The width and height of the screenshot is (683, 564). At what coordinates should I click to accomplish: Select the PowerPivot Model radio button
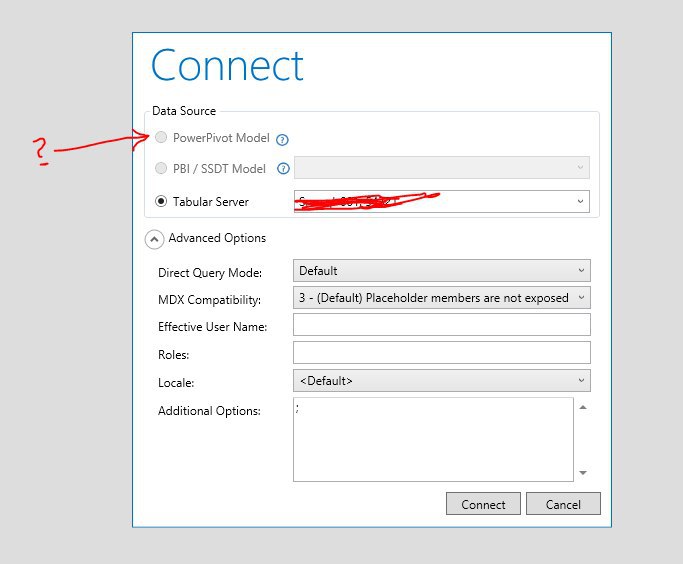pos(161,137)
